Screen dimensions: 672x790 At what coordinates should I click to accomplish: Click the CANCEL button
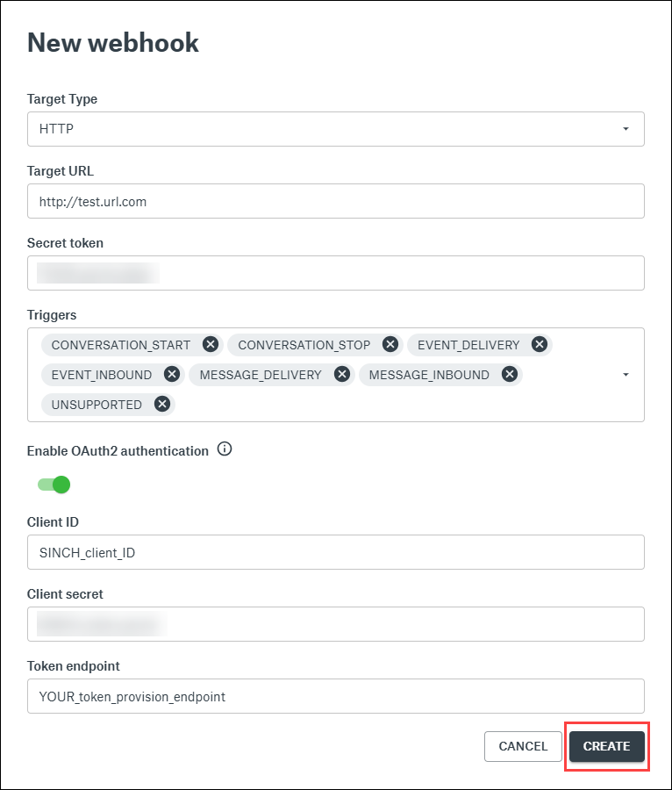coord(523,746)
